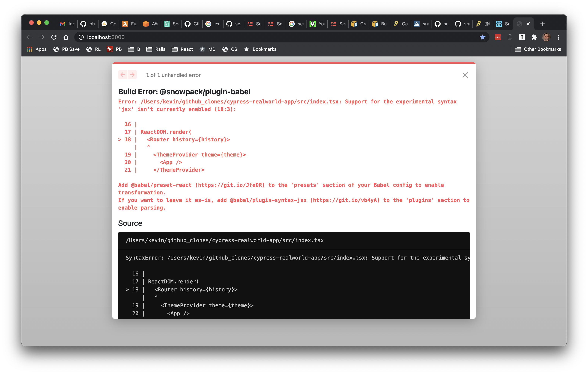Go to previous error in overlay
Viewport: 588px width, 374px height.
pyautogui.click(x=123, y=75)
